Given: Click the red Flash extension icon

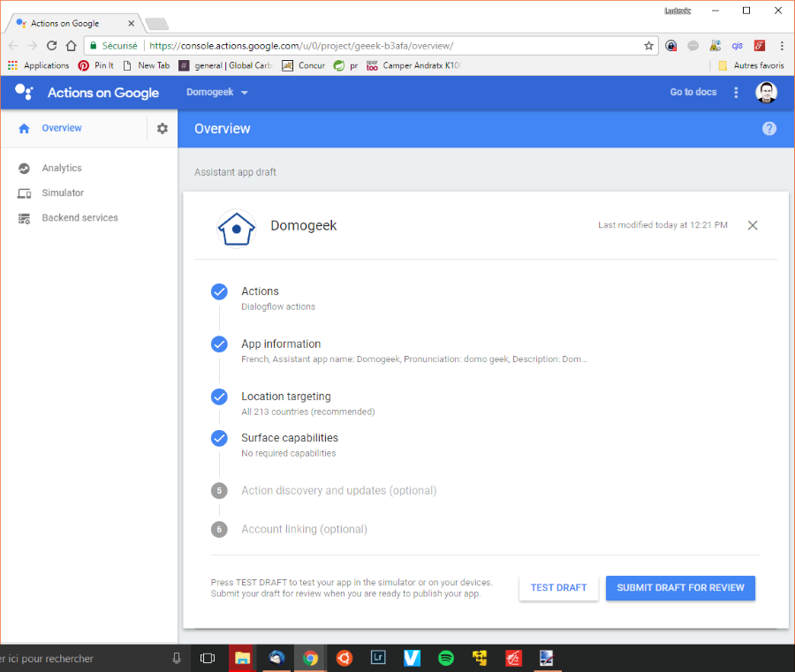Looking at the screenshot, I should pyautogui.click(x=759, y=46).
